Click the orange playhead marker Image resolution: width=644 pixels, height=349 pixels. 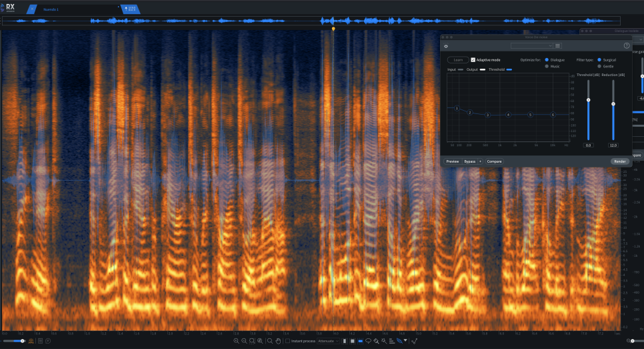click(333, 29)
